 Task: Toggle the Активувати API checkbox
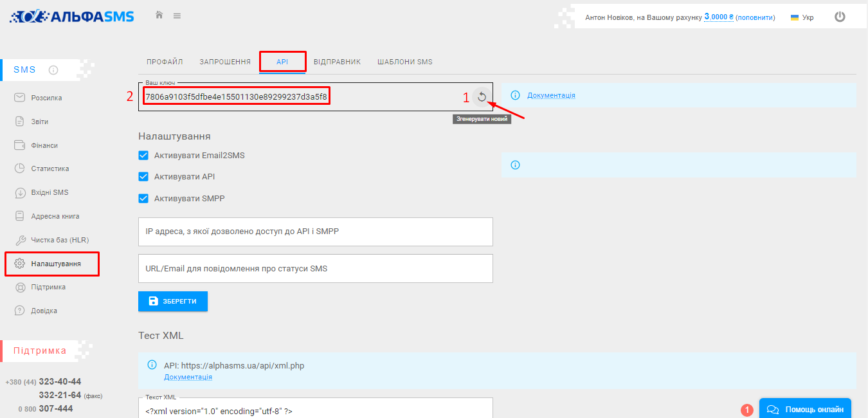pyautogui.click(x=143, y=176)
